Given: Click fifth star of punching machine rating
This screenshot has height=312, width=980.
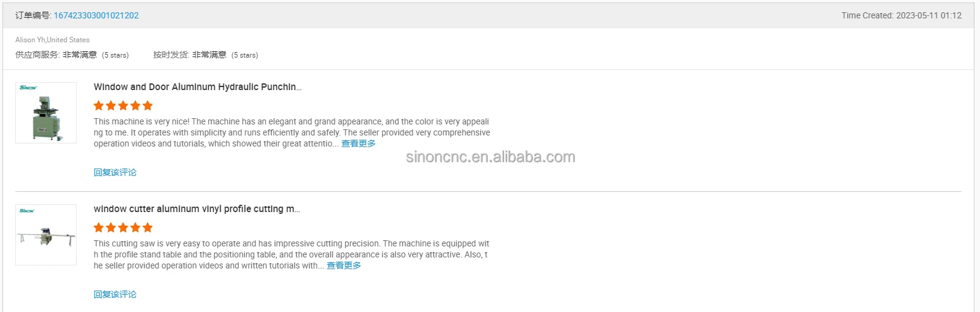Looking at the screenshot, I should click(x=148, y=105).
